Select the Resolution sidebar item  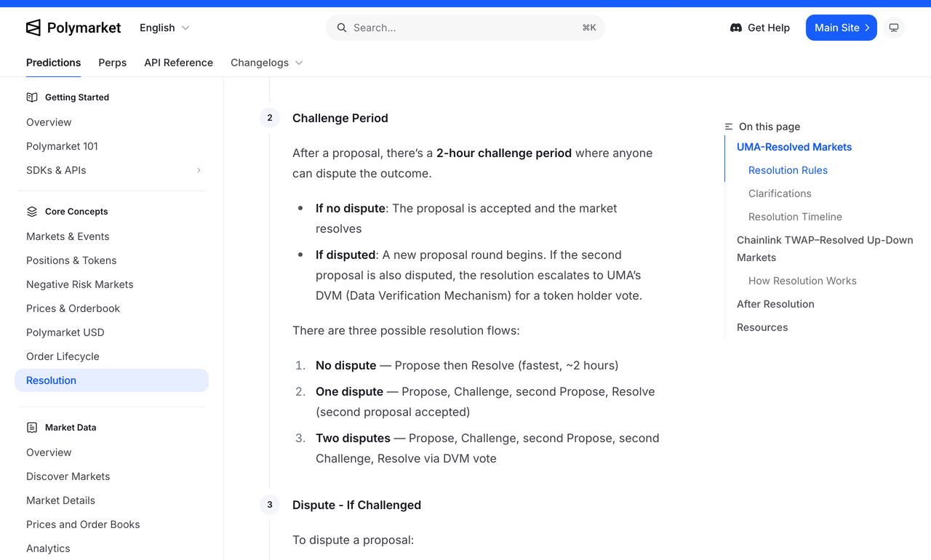(x=111, y=380)
